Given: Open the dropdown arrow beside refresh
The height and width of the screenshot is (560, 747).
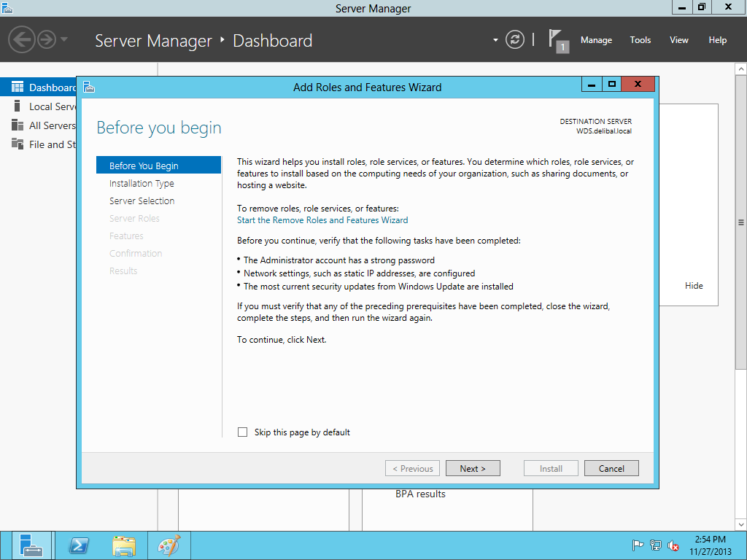Looking at the screenshot, I should pyautogui.click(x=495, y=39).
